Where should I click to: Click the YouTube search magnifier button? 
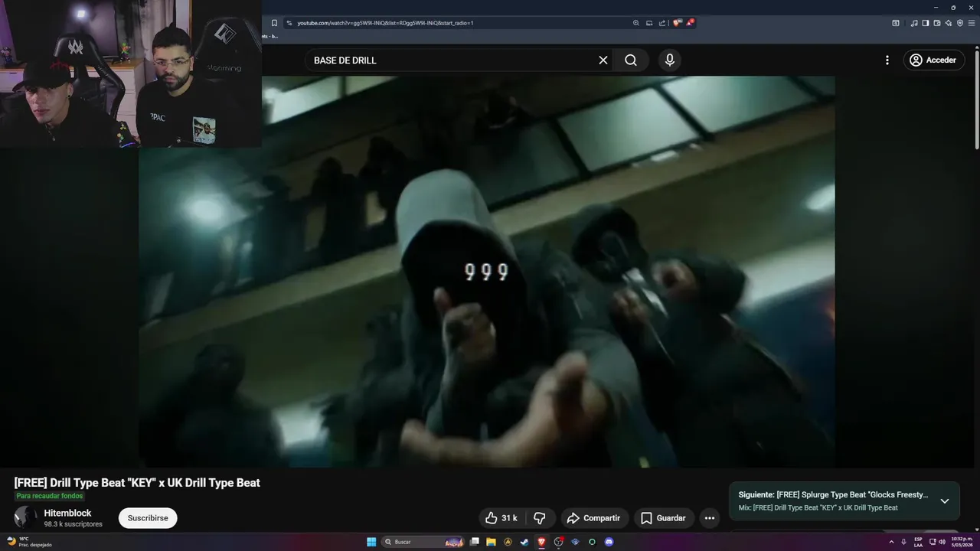pyautogui.click(x=630, y=60)
